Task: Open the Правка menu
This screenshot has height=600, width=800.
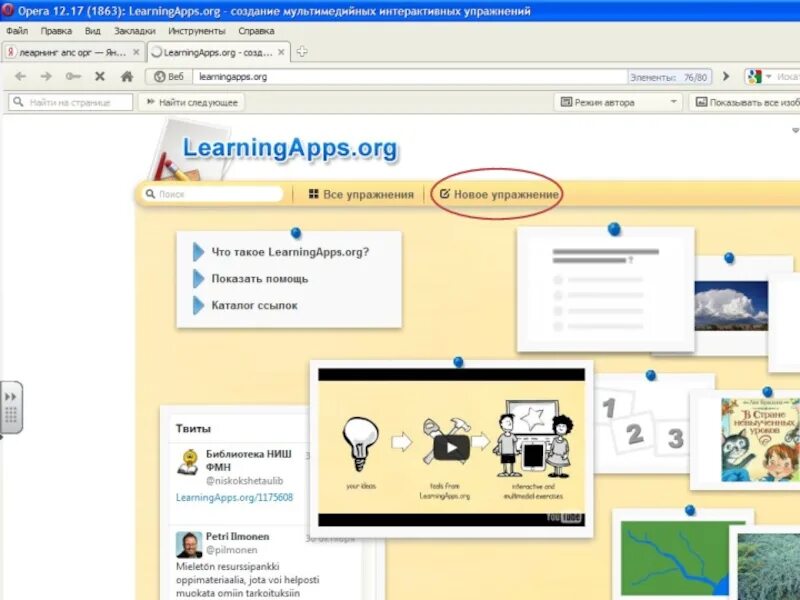Action: coord(56,31)
